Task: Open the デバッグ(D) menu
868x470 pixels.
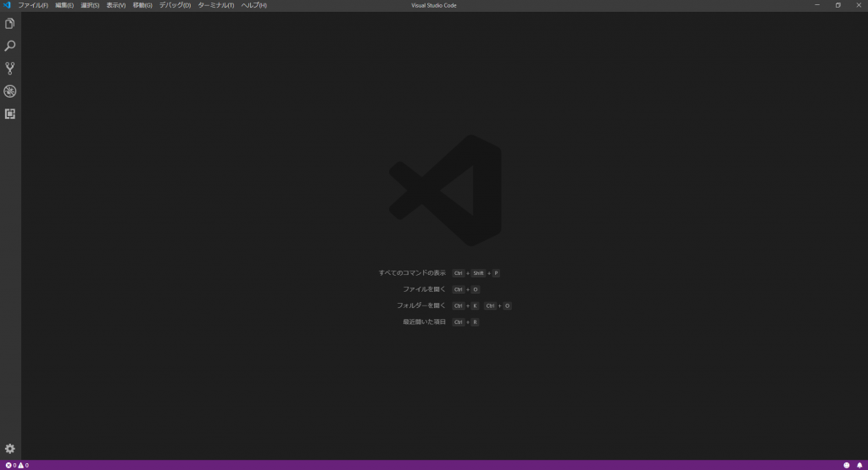Action: point(175,5)
